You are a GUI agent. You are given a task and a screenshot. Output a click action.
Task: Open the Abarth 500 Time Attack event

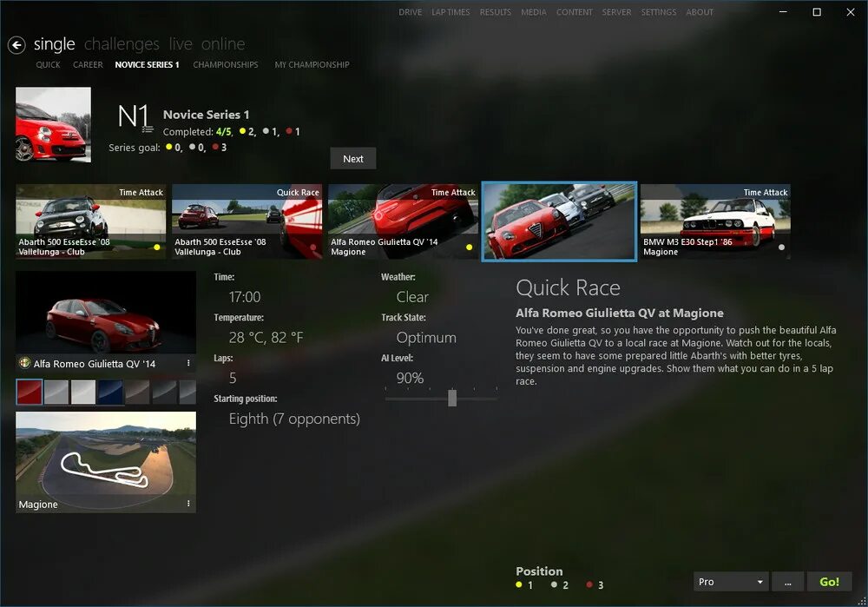(x=91, y=221)
